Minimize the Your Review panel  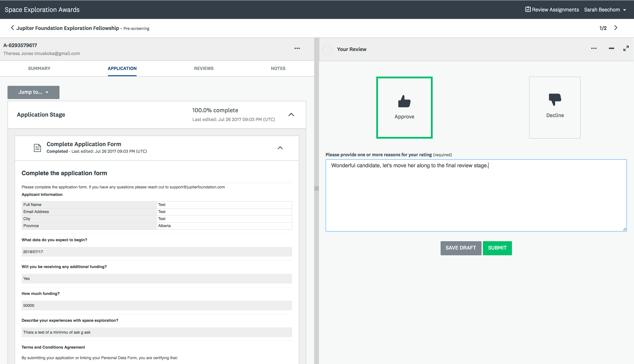pyautogui.click(x=611, y=48)
